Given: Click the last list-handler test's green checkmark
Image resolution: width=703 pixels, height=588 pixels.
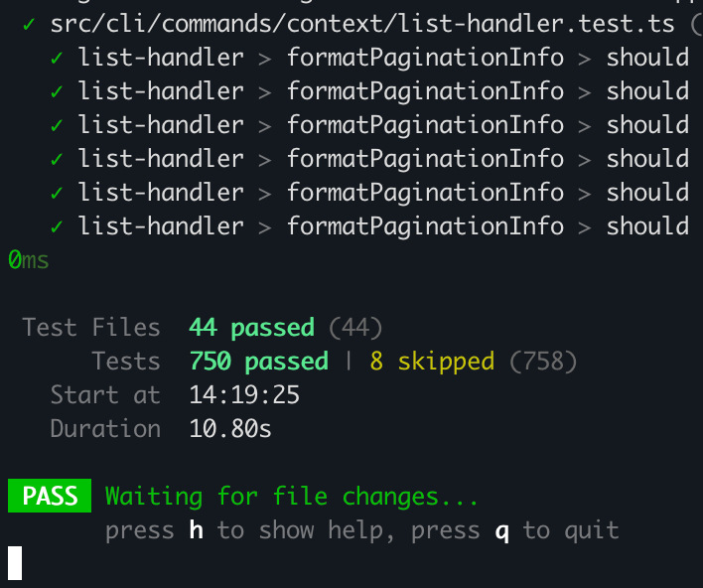Looking at the screenshot, I should tap(56, 226).
